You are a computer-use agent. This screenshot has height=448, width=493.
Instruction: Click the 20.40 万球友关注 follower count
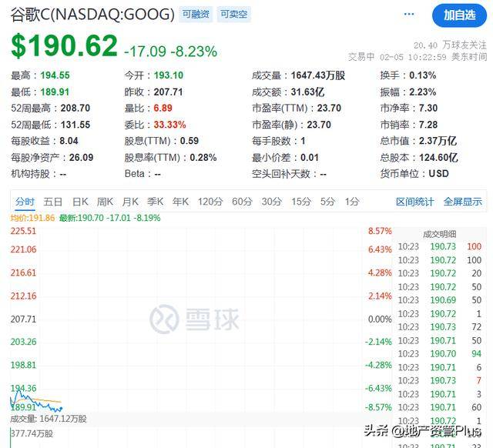pyautogui.click(x=450, y=45)
